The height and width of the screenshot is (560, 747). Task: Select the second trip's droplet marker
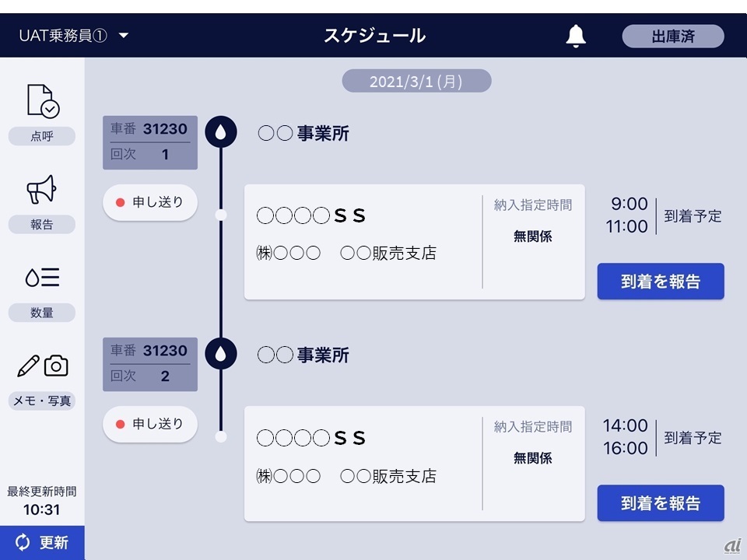(221, 355)
